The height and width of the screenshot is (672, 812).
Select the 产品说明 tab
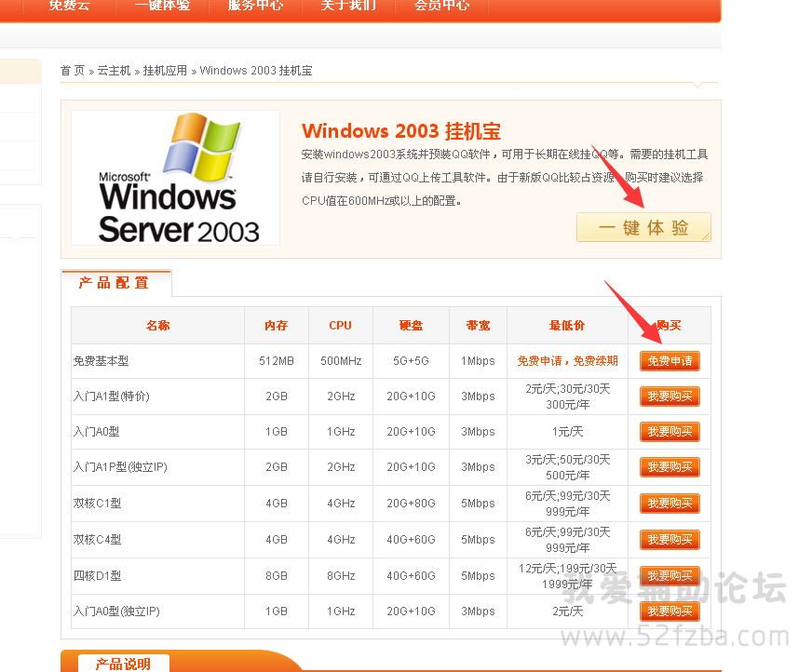123,664
